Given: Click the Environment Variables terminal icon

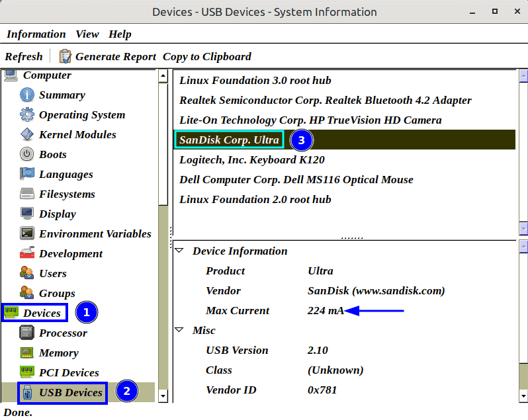Looking at the screenshot, I should (x=26, y=234).
